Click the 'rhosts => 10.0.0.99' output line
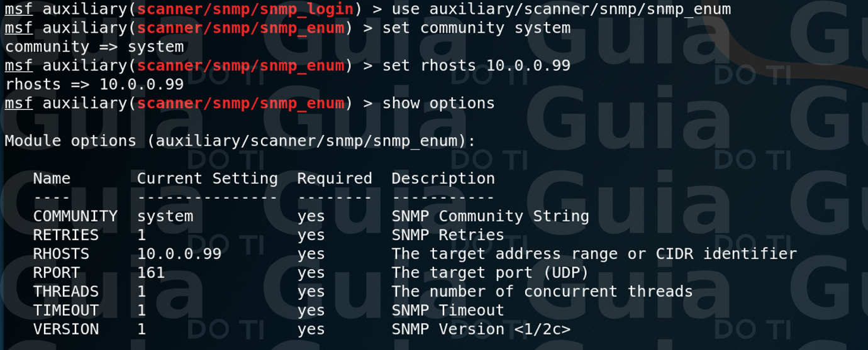868x350 pixels. (94, 85)
